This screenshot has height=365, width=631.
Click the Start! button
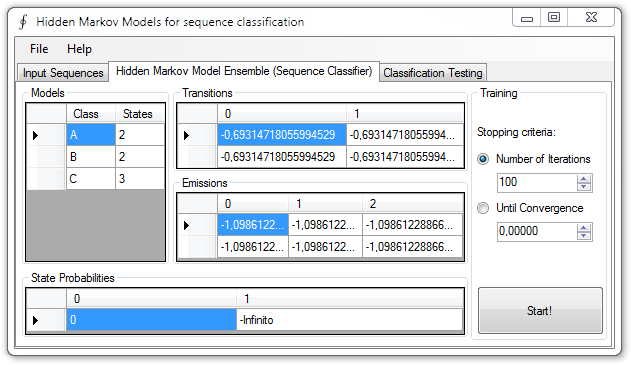tap(540, 310)
